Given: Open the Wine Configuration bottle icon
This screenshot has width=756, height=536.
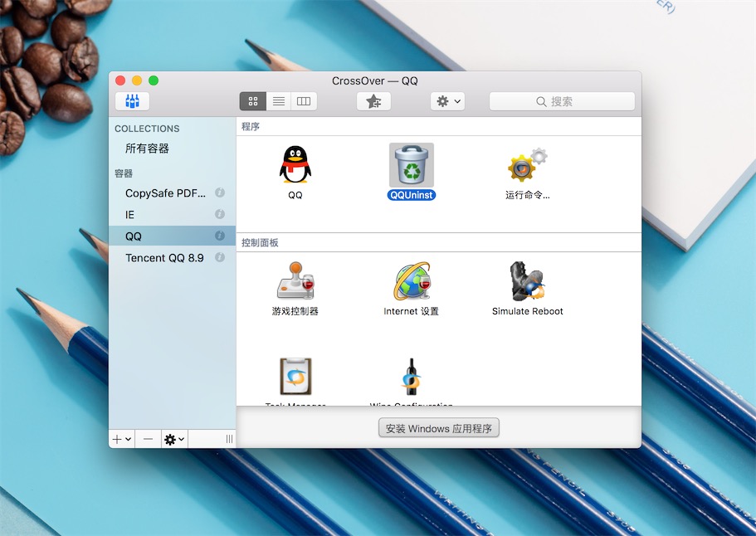Looking at the screenshot, I should coord(412,377).
